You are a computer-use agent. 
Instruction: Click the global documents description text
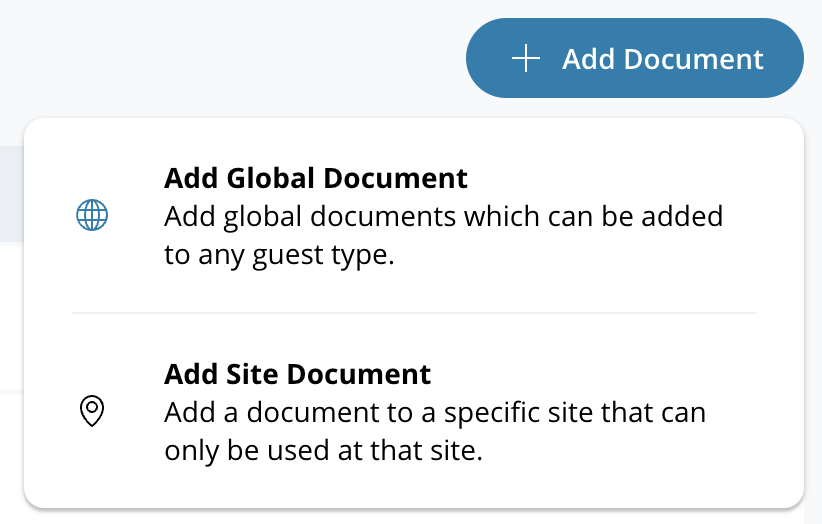[443, 236]
